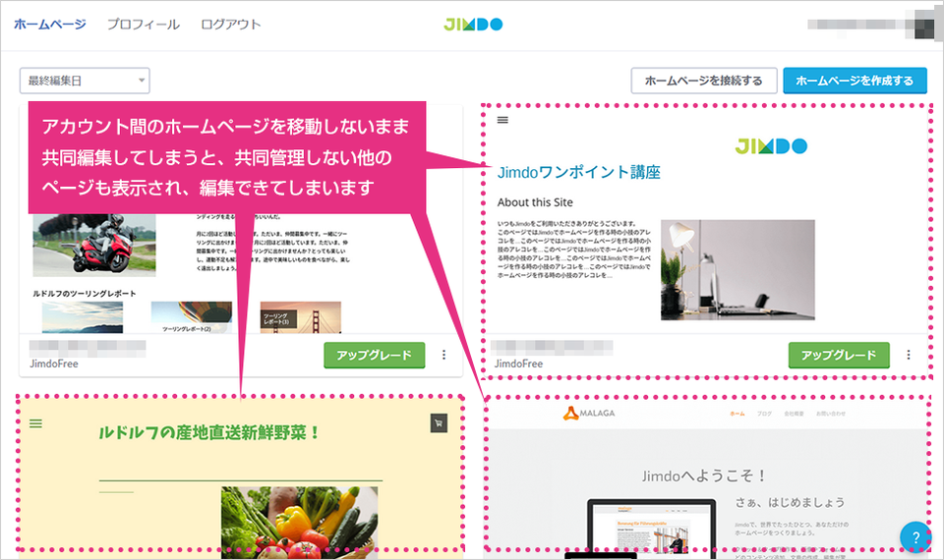Click the Jimdo logo in header
This screenshot has height=560, width=944.
[473, 25]
